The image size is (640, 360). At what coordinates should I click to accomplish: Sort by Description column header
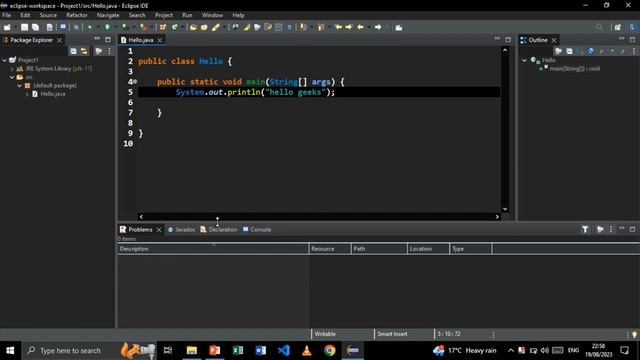(x=213, y=249)
